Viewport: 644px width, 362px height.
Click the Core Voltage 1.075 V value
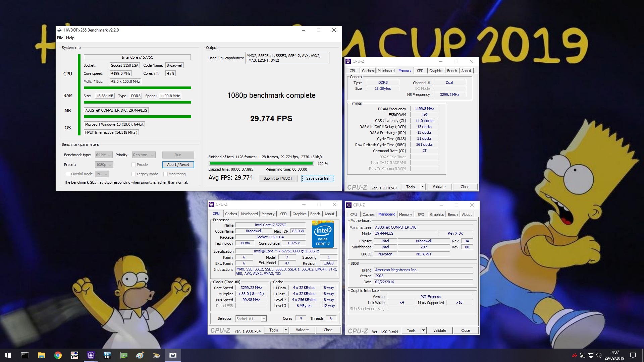point(293,243)
